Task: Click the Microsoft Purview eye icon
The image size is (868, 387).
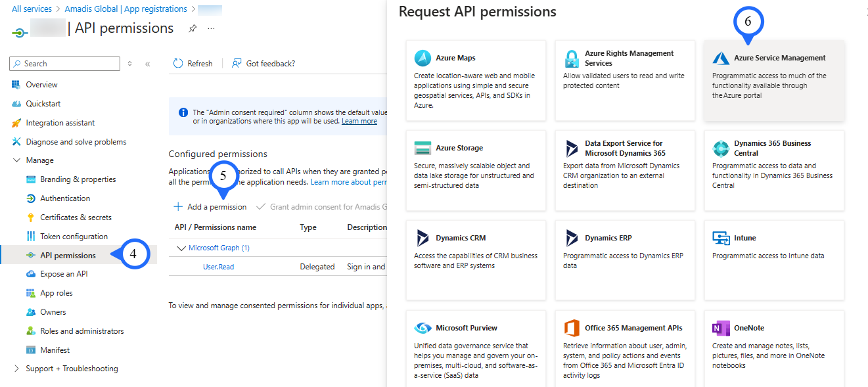Action: (423, 328)
